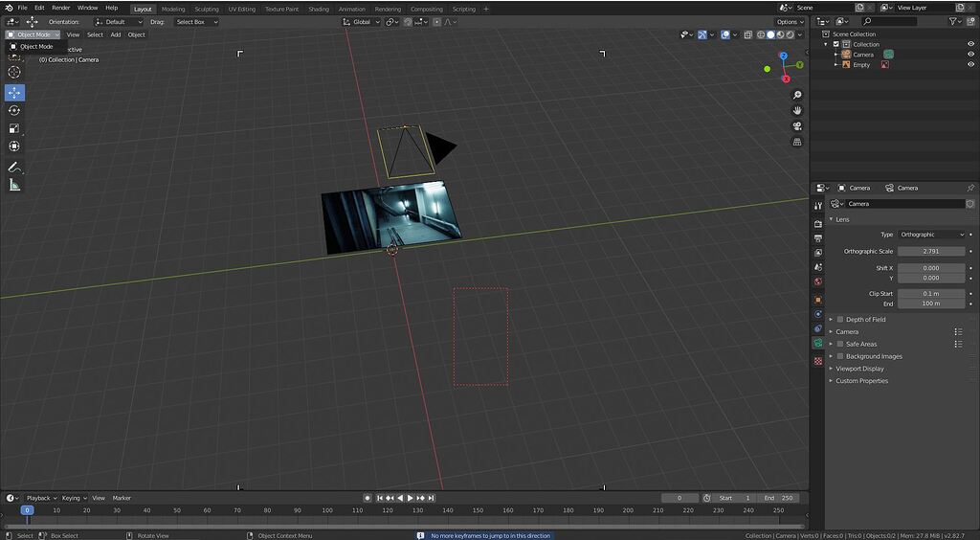Switch to the Scripting workspace tab
The width and height of the screenshot is (980, 540).
click(464, 10)
